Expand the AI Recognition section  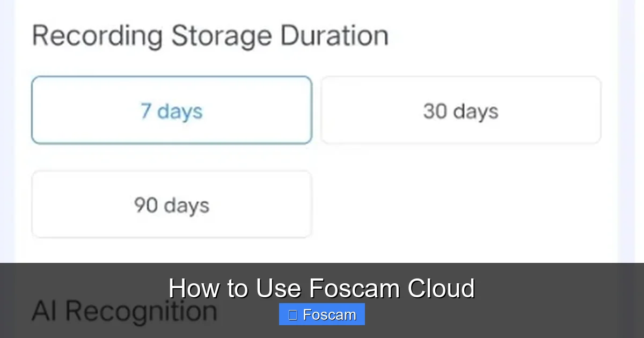(x=125, y=310)
